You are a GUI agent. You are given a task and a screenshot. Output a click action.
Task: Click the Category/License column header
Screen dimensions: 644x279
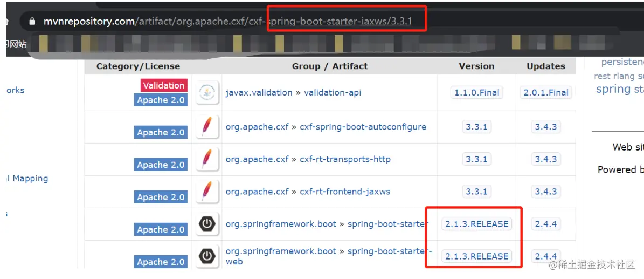tap(138, 66)
